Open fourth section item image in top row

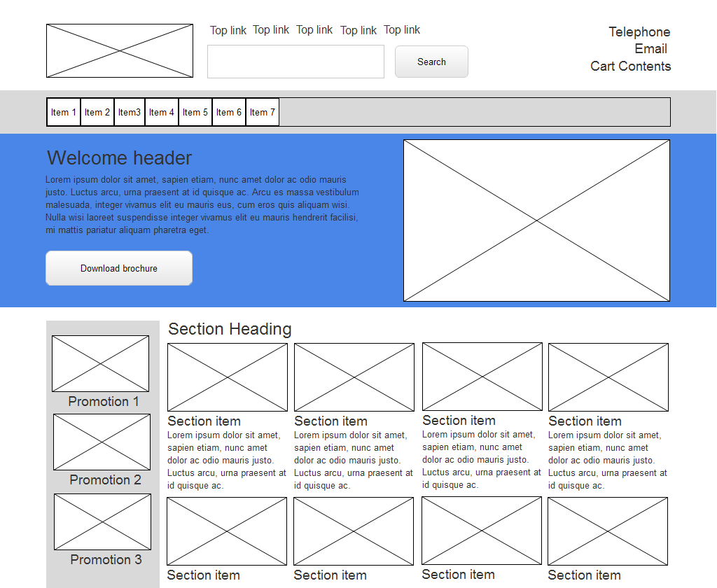pyautogui.click(x=608, y=377)
